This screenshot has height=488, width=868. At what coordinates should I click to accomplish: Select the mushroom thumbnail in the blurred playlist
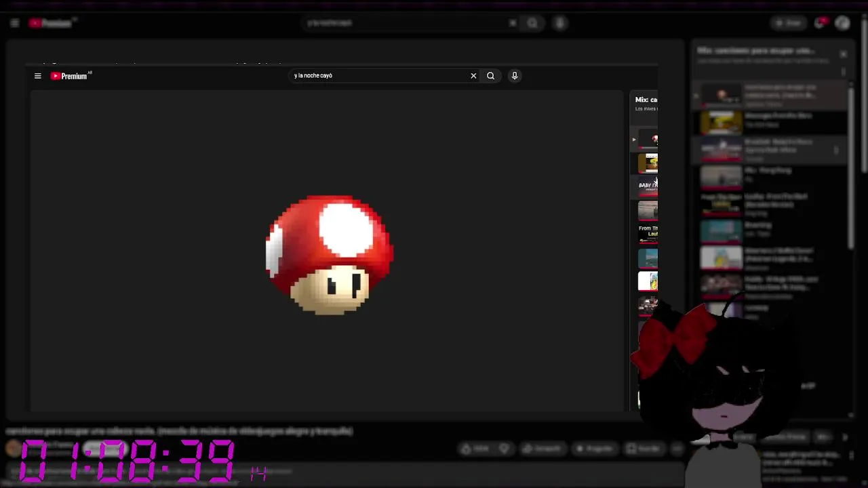point(721,96)
